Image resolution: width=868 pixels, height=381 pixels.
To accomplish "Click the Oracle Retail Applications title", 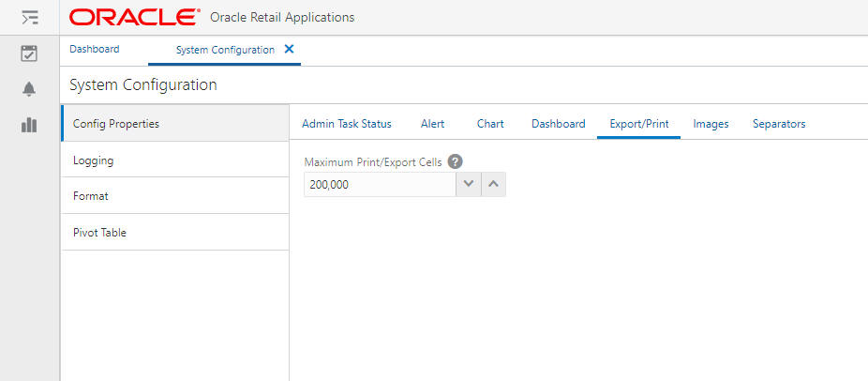I will click(x=282, y=18).
